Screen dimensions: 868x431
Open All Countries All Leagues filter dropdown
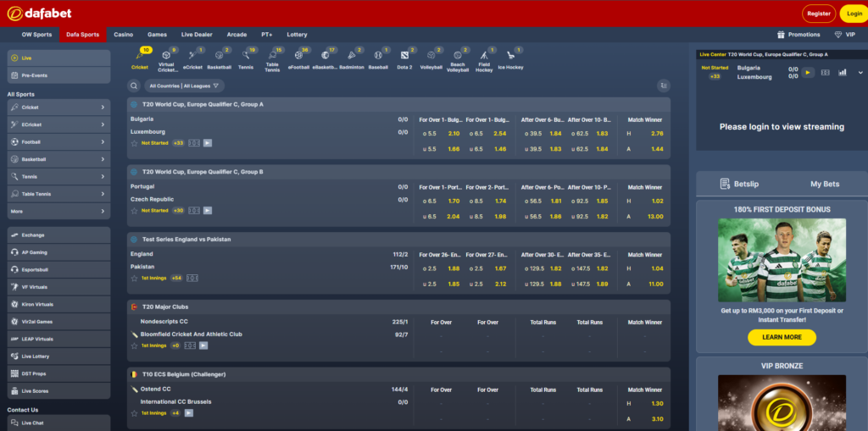tap(184, 86)
